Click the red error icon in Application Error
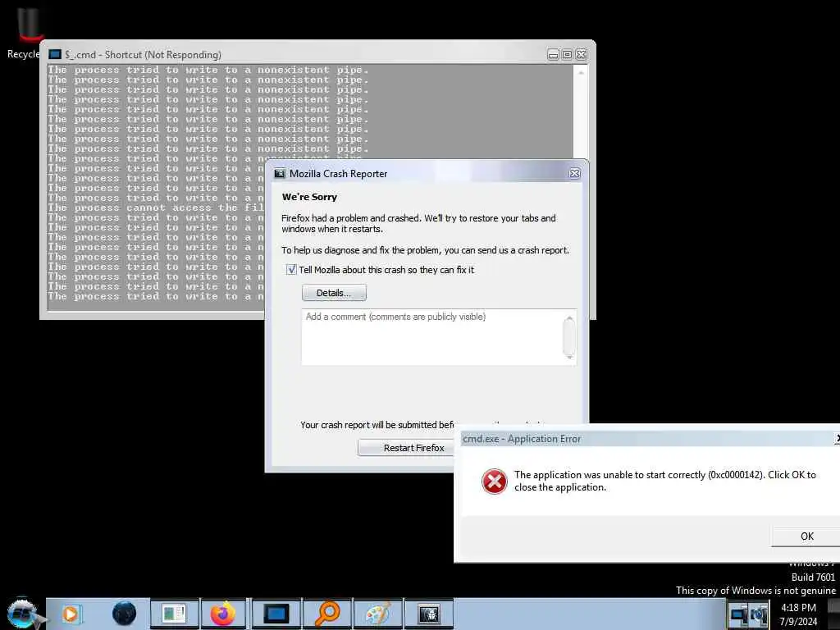Screen dimensions: 840x630 click(494, 481)
